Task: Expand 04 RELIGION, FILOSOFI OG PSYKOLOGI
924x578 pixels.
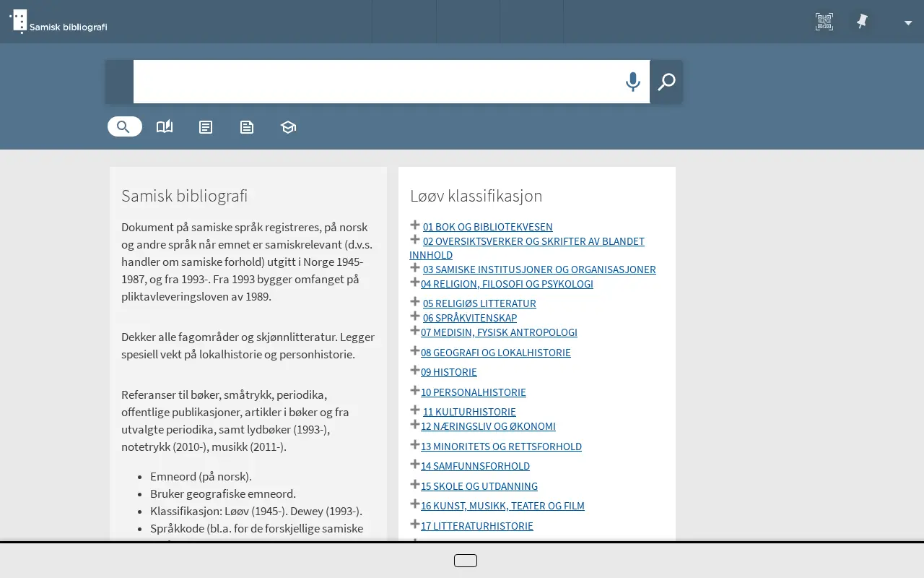Action: click(415, 282)
